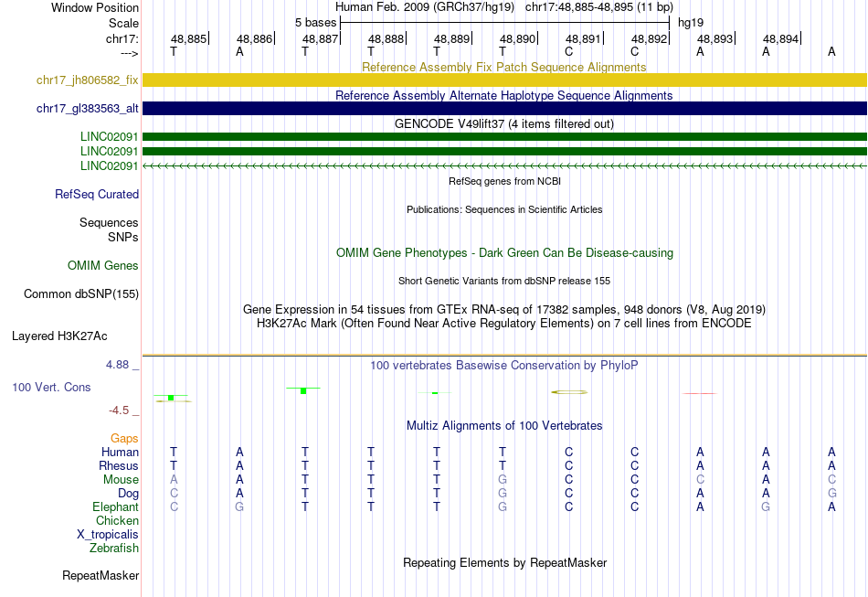The width and height of the screenshot is (868, 597).
Task: Click the 48,894 coordinate tick label
Action: [780, 38]
